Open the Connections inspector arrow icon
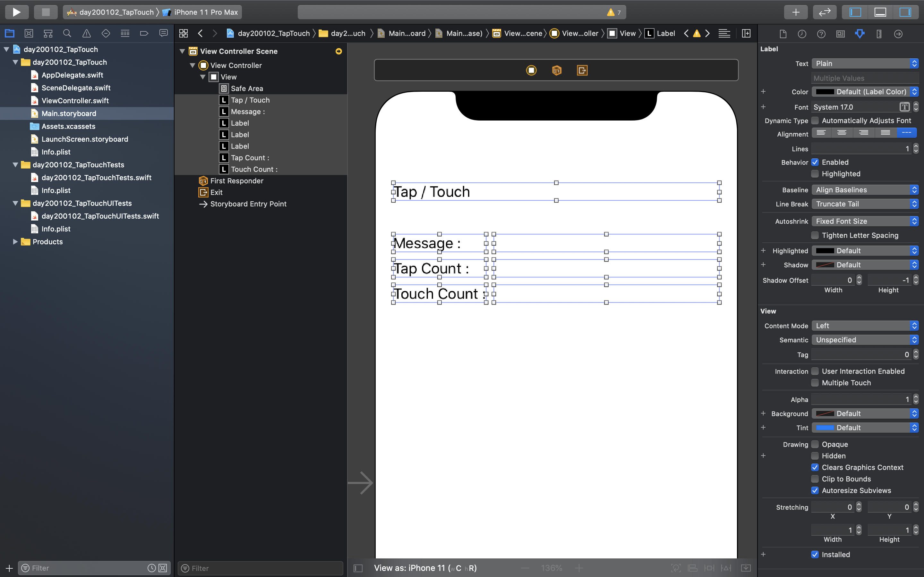The height and width of the screenshot is (577, 924). point(898,34)
